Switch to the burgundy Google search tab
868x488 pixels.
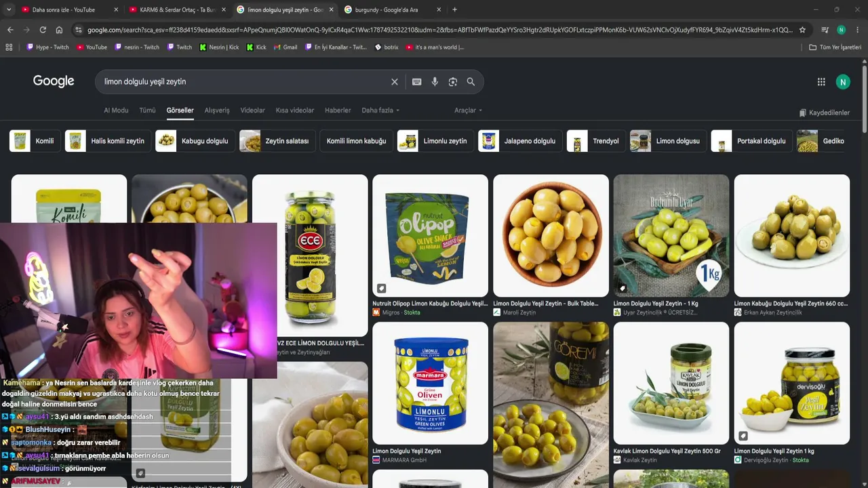[393, 9]
